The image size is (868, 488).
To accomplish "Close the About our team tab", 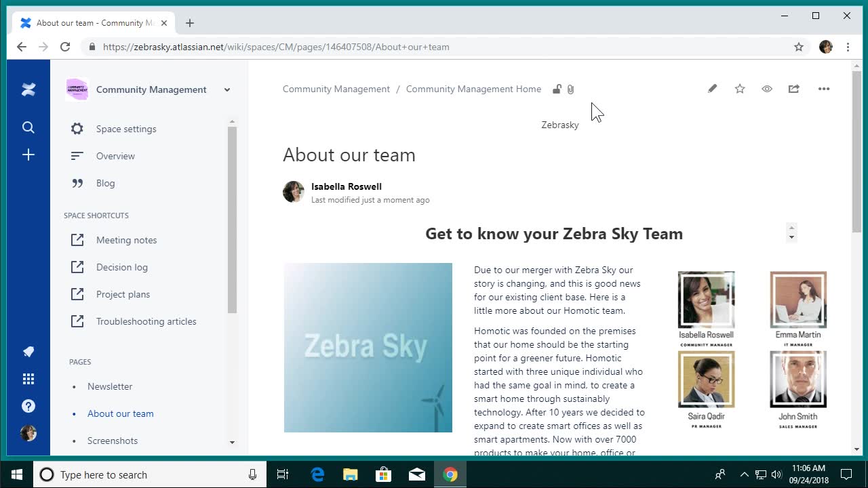I will point(164,23).
